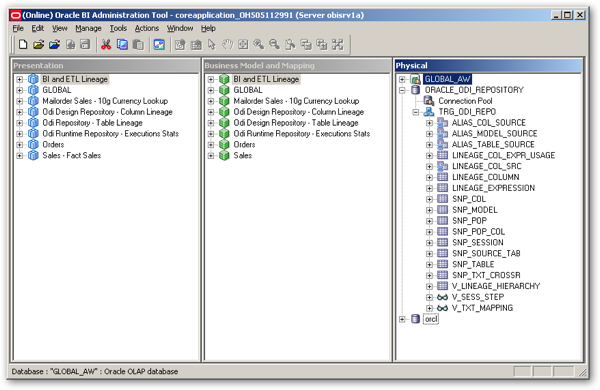Click the Zoom In magnifier icon
Screen dimensions: 600x390
pyautogui.click(x=259, y=45)
